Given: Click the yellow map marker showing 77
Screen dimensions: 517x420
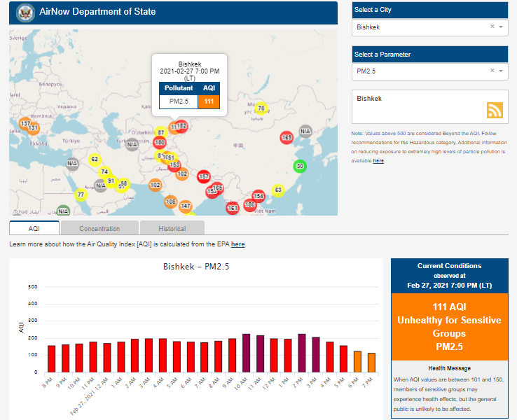Looking at the screenshot, I should pyautogui.click(x=81, y=195).
